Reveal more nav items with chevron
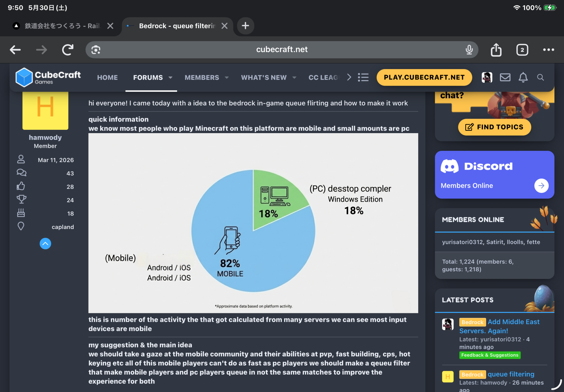564x392 pixels. [x=349, y=77]
